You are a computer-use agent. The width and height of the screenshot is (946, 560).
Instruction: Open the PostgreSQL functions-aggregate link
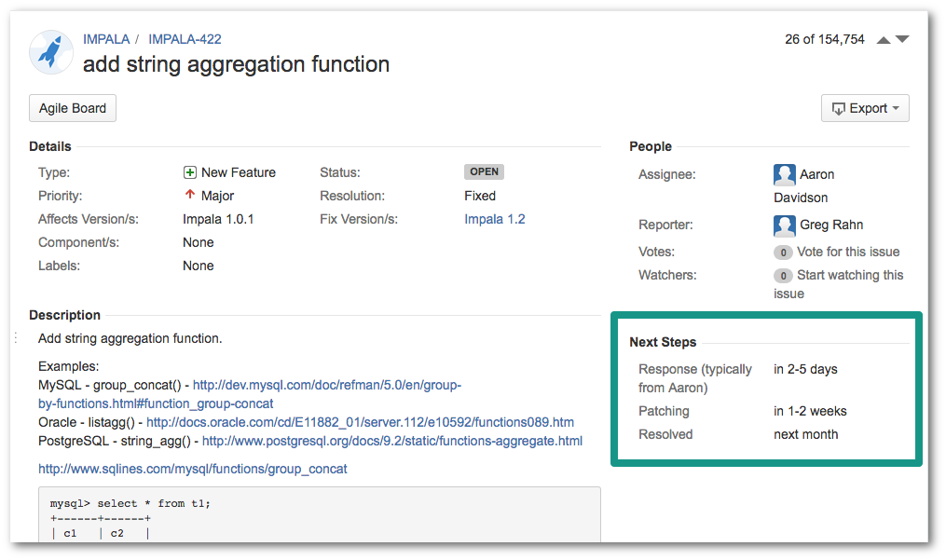coord(392,441)
